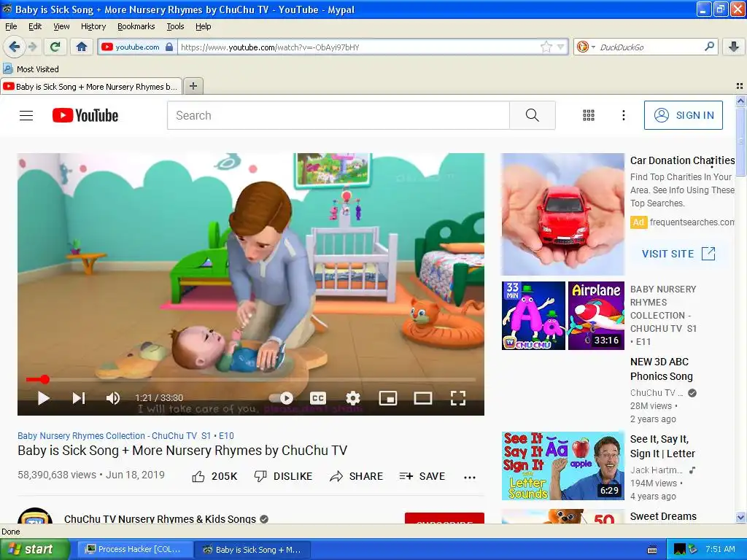Click the keyboard icon in system tray
The image size is (747, 560).
coord(652,550)
